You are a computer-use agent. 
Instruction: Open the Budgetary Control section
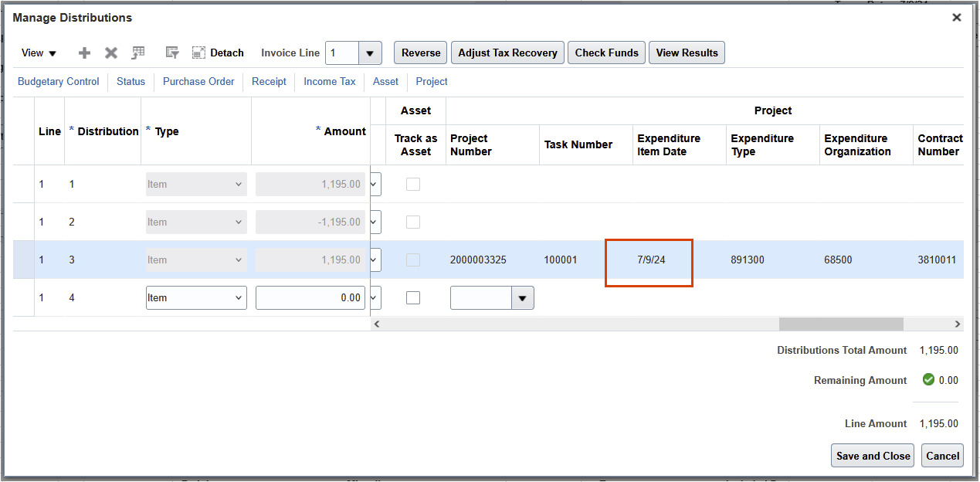(58, 81)
